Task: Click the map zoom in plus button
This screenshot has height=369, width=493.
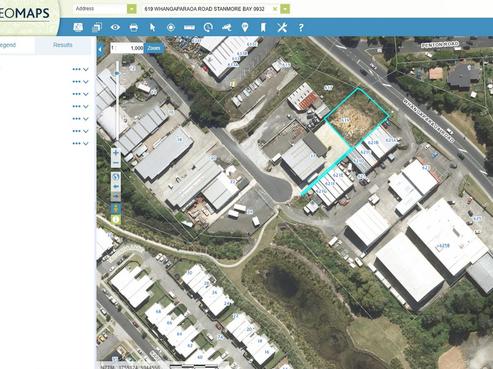Action: [116, 153]
